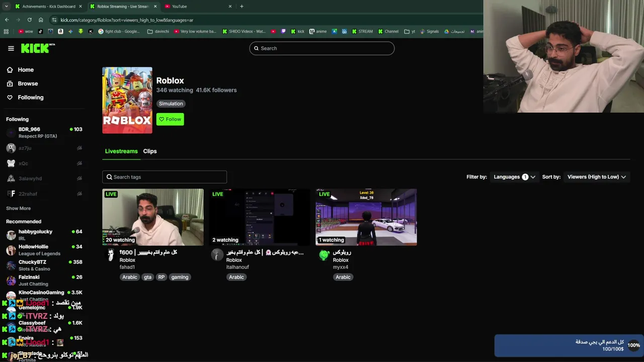Click the browser back arrow

(x=7, y=20)
